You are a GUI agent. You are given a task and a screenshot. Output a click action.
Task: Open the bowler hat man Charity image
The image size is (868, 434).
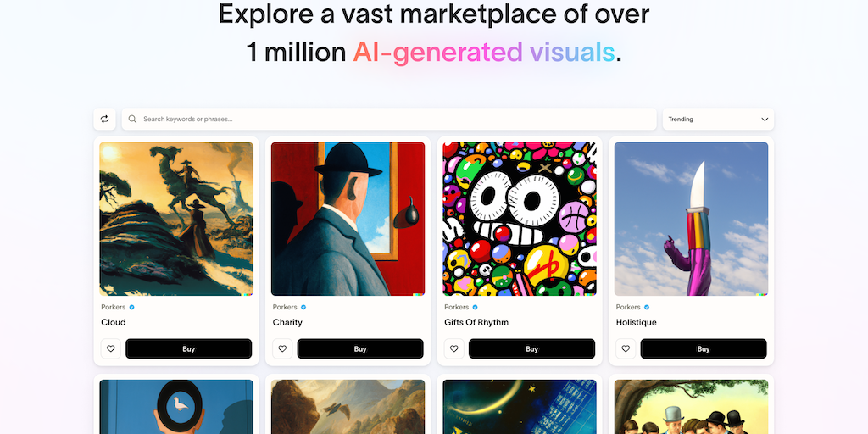coord(348,219)
